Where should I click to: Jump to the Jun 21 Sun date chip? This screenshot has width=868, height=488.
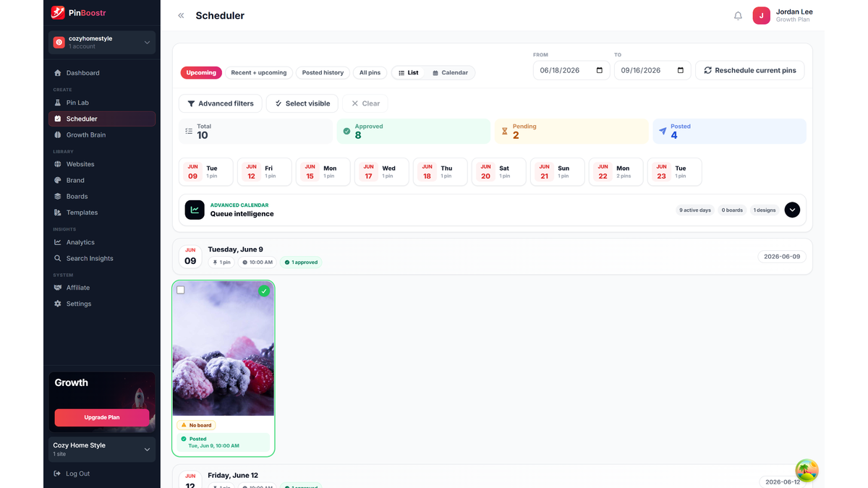[x=558, y=172]
